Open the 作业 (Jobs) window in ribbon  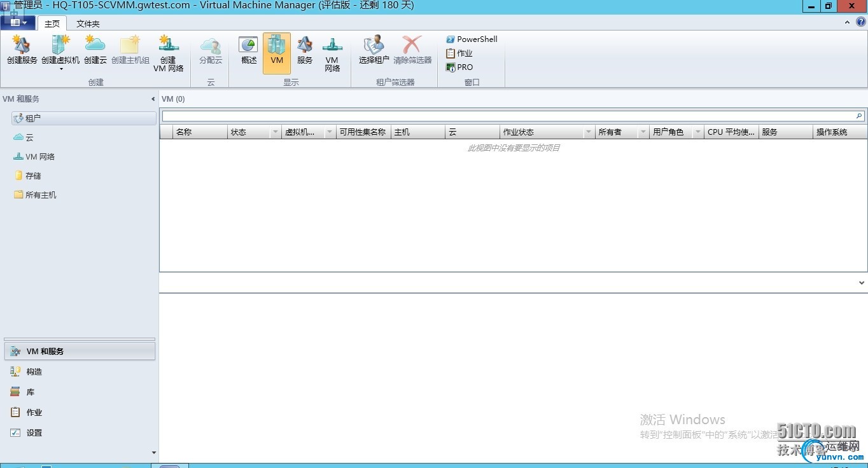pyautogui.click(x=459, y=53)
